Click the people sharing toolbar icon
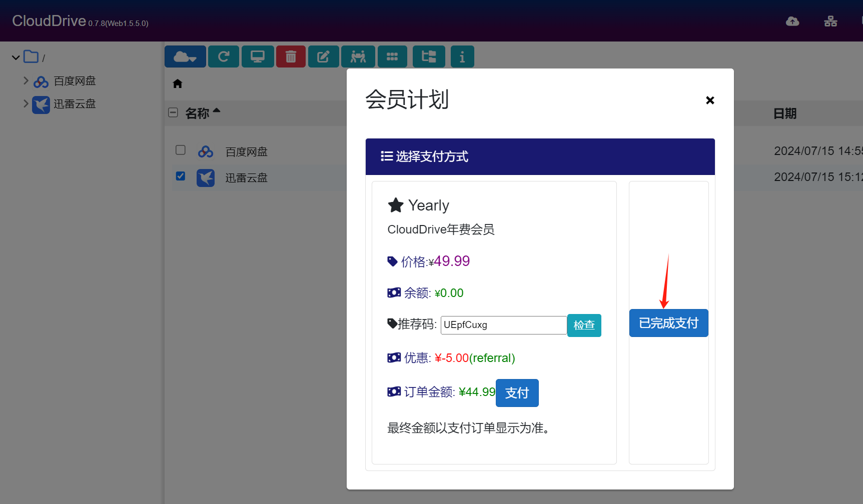This screenshot has width=863, height=504. tap(358, 56)
